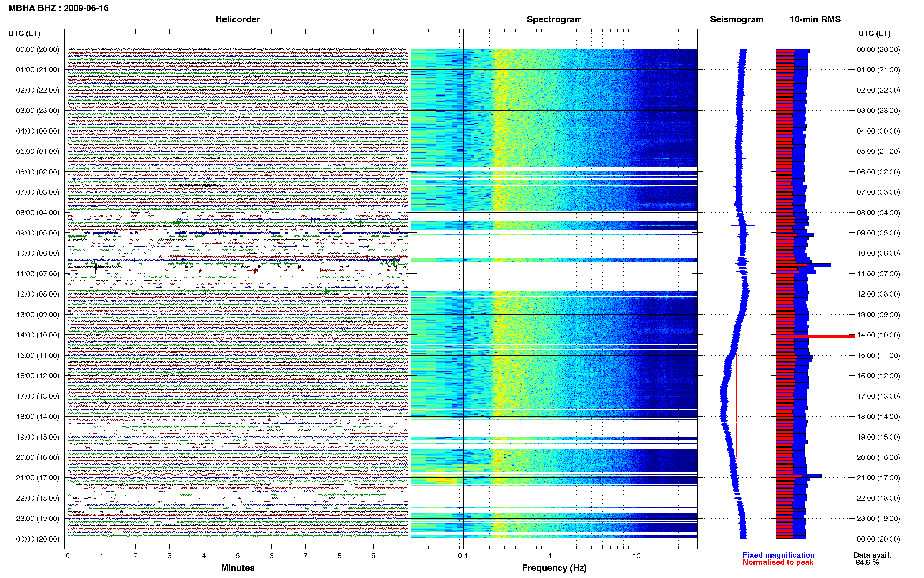
Task: Click '06:00 (02:00)' on the left time axis
Action: click(38, 172)
